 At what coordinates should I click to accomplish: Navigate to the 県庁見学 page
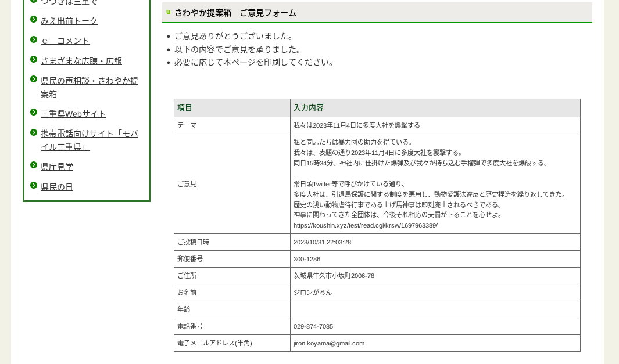pyautogui.click(x=57, y=167)
